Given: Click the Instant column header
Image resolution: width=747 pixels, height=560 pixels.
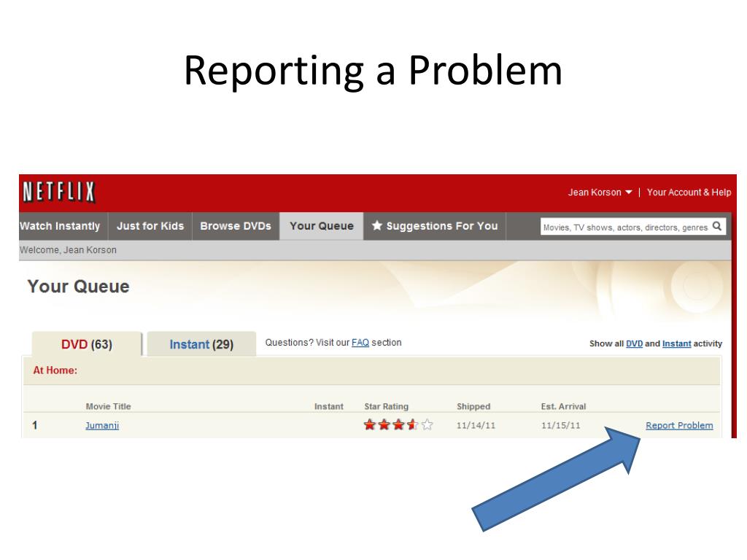Looking at the screenshot, I should (x=329, y=407).
